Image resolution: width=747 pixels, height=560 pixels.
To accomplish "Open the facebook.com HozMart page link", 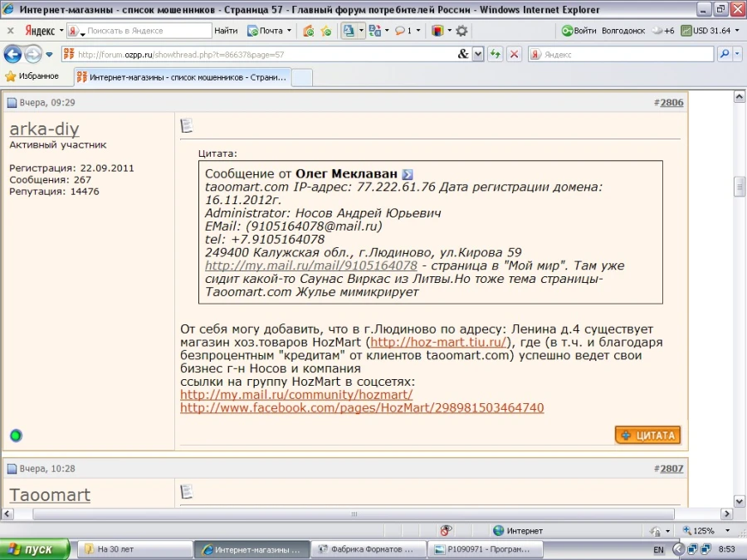I will coord(362,407).
